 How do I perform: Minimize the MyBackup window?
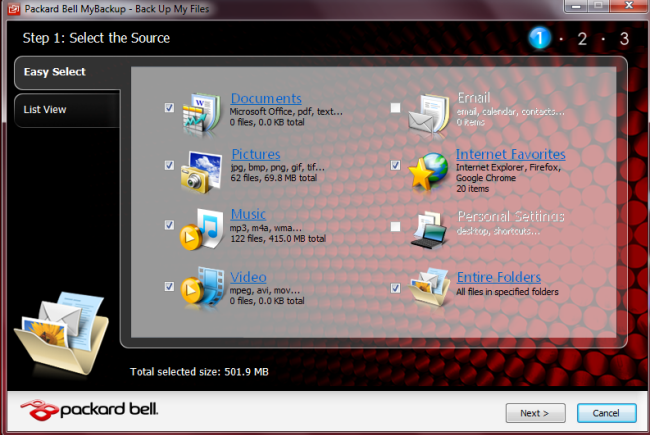click(x=576, y=5)
